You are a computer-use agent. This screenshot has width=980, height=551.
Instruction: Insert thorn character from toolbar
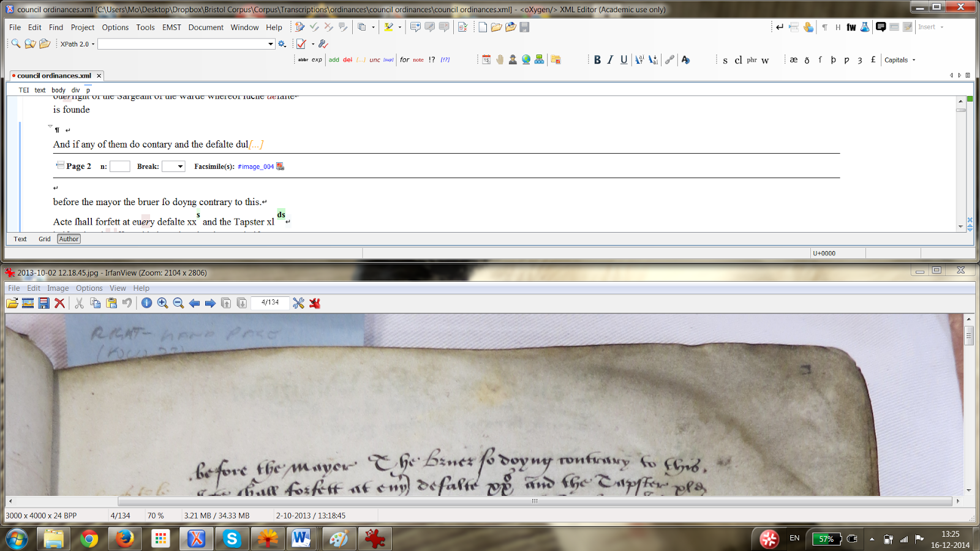[x=833, y=60]
